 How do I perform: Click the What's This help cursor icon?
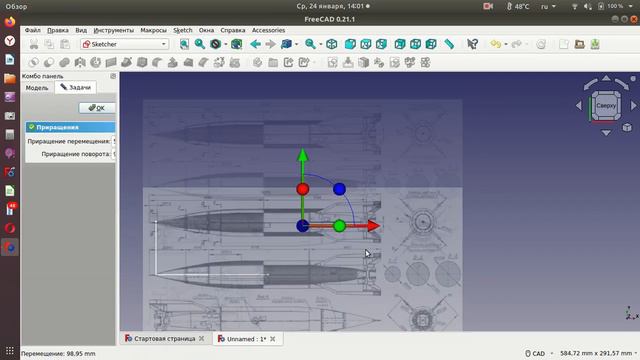point(472,44)
